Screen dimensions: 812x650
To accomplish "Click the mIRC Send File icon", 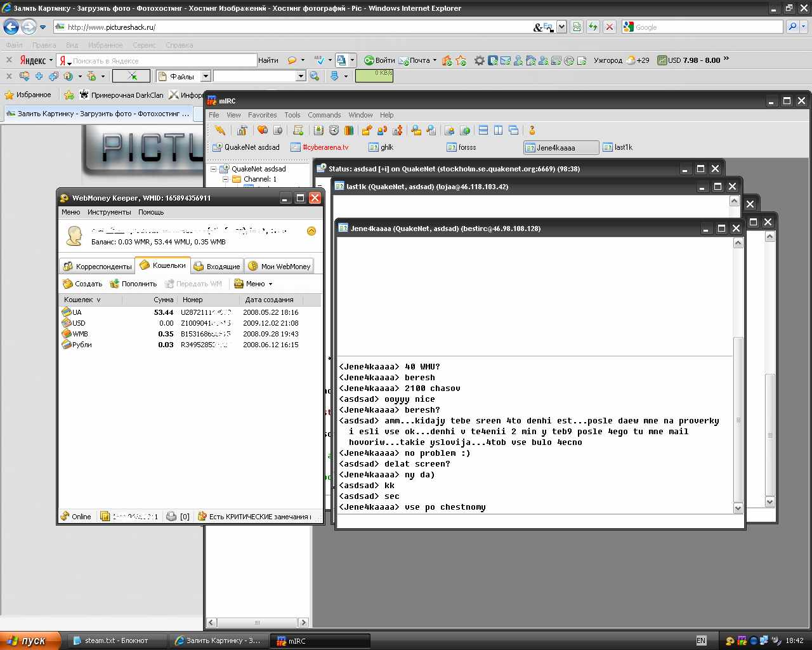I will tap(367, 130).
